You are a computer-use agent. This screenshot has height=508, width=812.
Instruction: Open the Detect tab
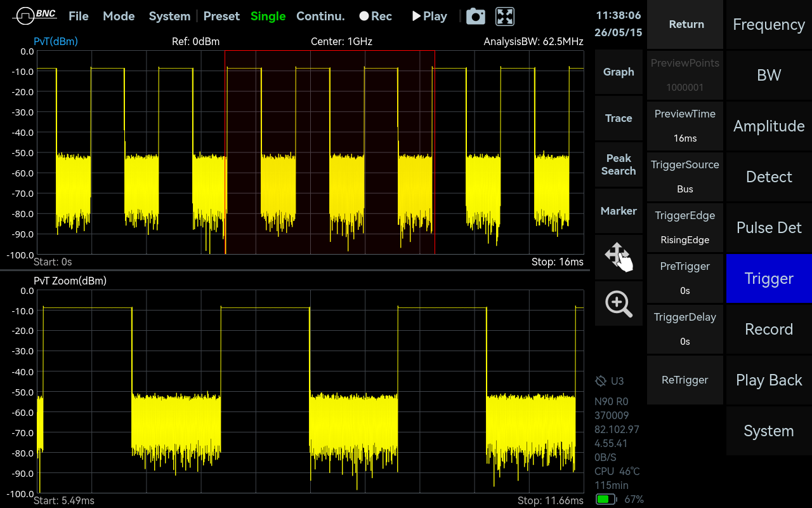769,177
